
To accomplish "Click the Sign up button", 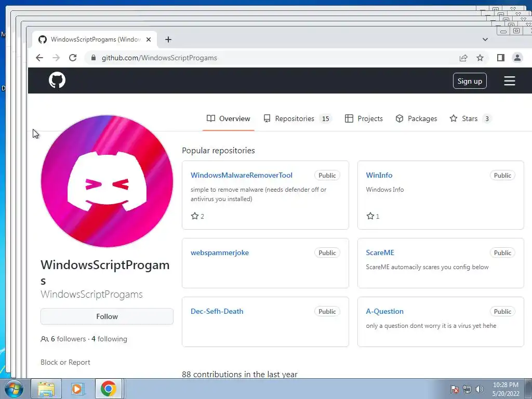I will 470,81.
